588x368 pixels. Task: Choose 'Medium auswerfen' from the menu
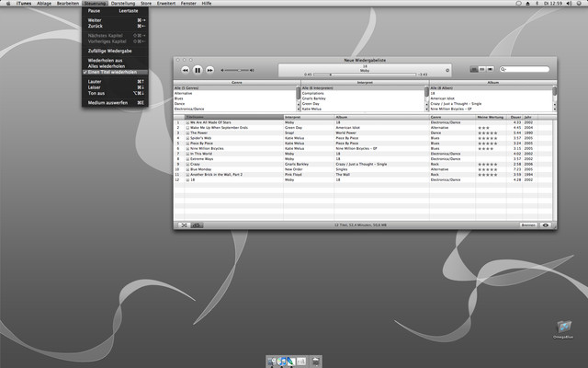(x=107, y=103)
